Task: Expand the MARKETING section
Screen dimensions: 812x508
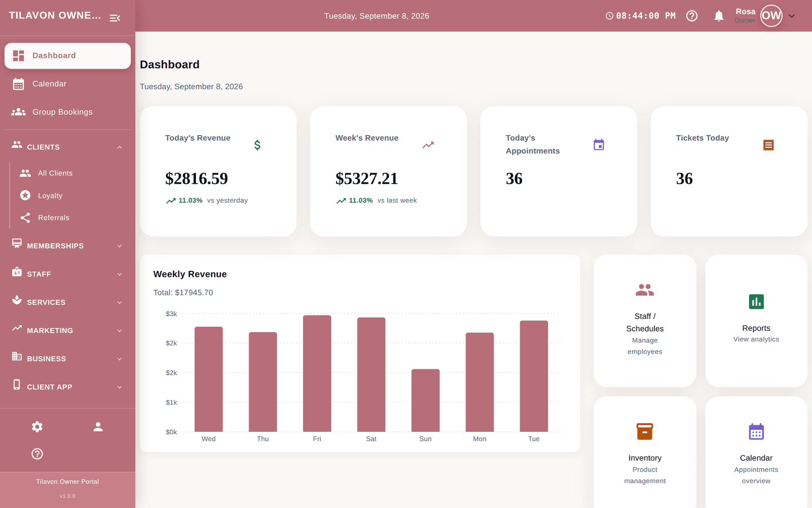Action: pos(67,330)
